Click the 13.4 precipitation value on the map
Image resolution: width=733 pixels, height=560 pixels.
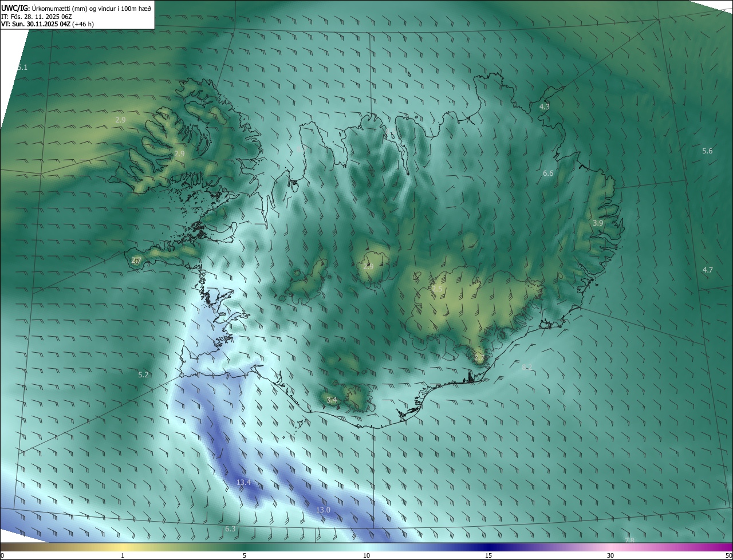click(243, 483)
